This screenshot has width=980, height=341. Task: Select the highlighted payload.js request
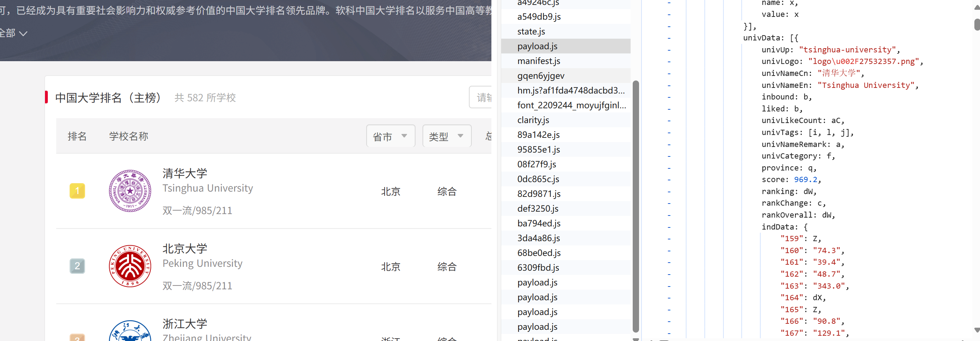pos(565,46)
